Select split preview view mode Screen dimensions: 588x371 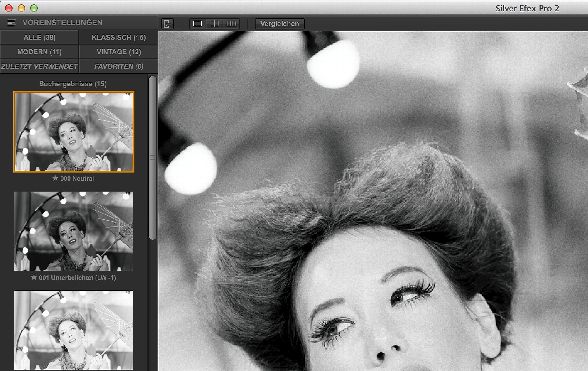[x=214, y=23]
